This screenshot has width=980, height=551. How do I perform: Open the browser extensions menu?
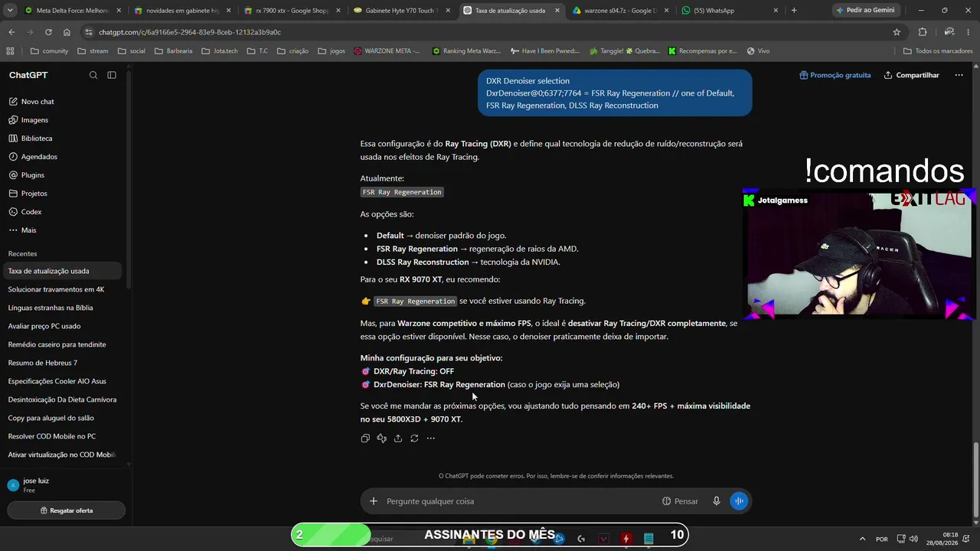(922, 32)
